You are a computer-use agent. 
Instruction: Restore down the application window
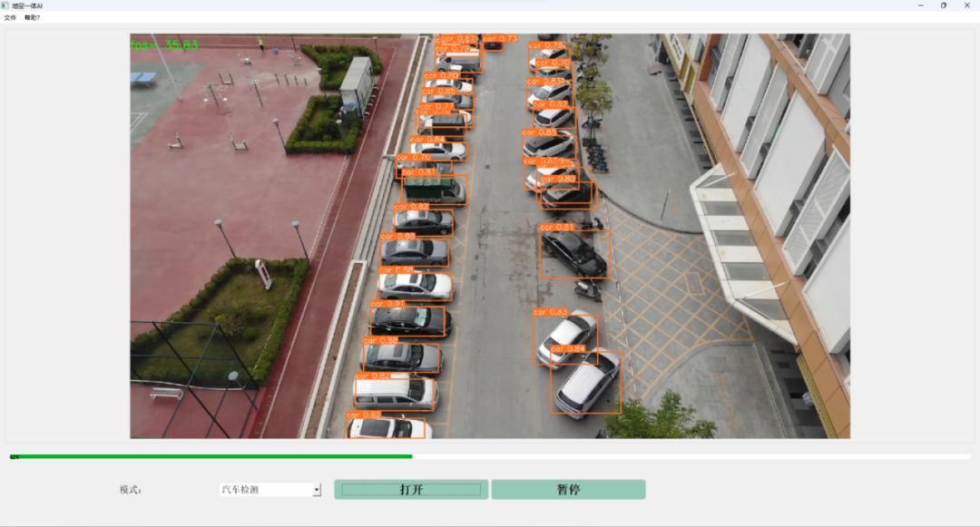[x=943, y=5]
